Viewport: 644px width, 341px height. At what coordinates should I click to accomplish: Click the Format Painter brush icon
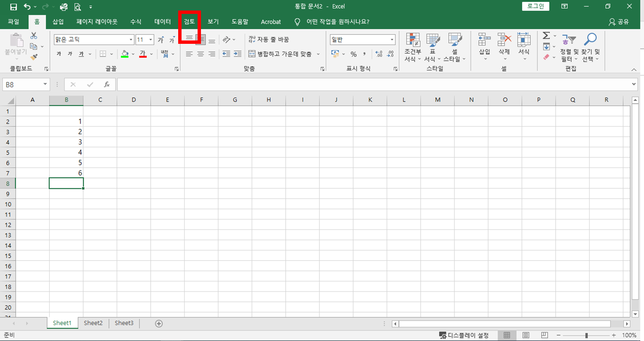click(34, 57)
